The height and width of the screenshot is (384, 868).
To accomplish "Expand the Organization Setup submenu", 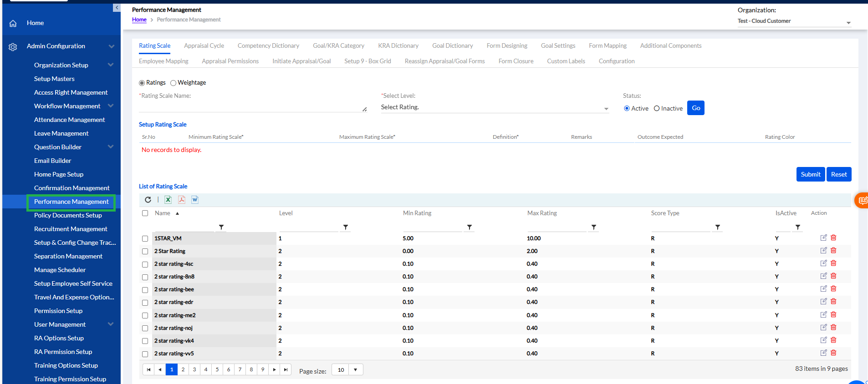I will tap(111, 65).
